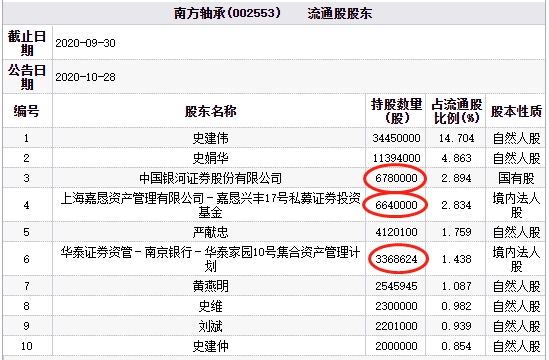This screenshot has height=360, width=549.
Task: Select shareholding value 2300000
Action: click(396, 306)
